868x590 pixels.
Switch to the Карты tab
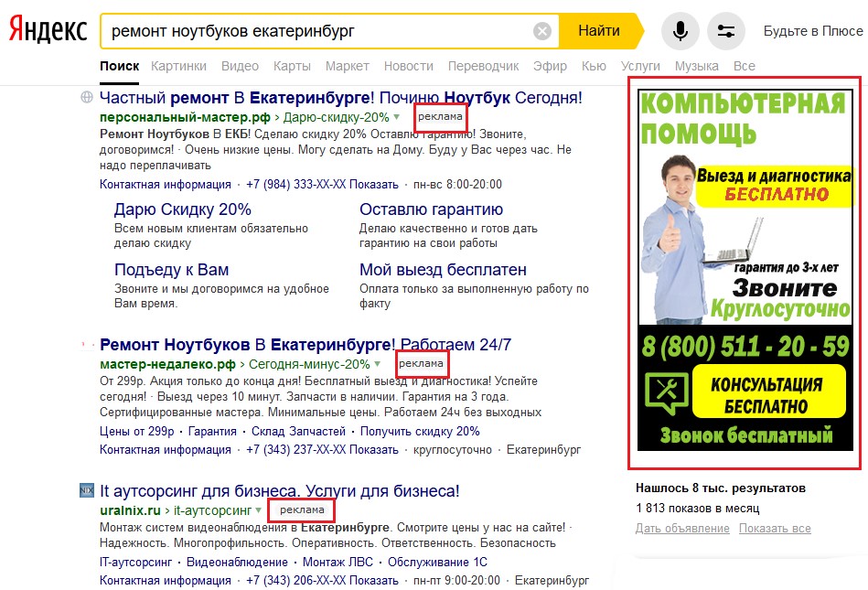click(x=292, y=66)
